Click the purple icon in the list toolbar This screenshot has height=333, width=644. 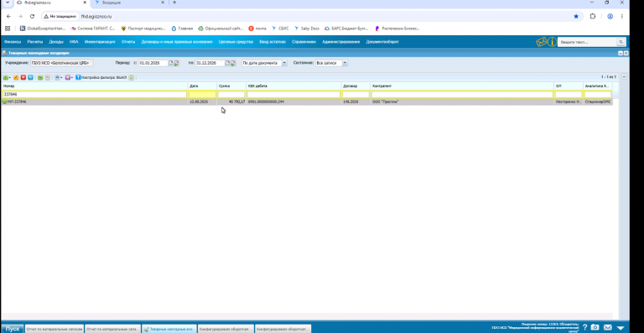(68, 77)
